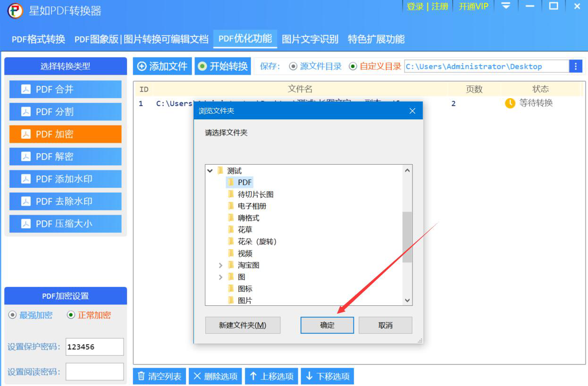Click 取消 in the browse dialog
This screenshot has height=386, width=588.
386,325
